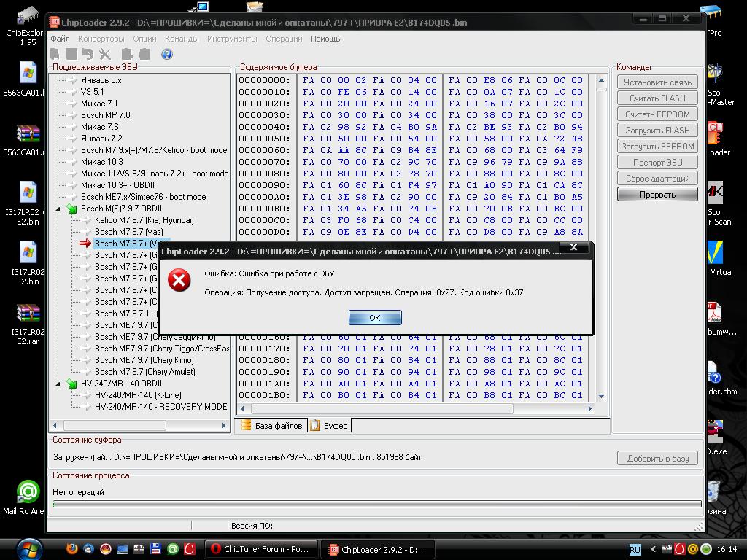This screenshot has height=560, width=747.
Task: Select Bosch ME7.9.7 (Chery Kimo) in tree
Action: pos(144,360)
